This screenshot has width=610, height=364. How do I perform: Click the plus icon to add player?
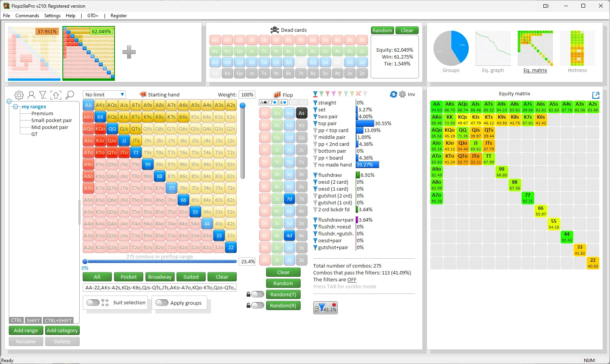(x=129, y=52)
